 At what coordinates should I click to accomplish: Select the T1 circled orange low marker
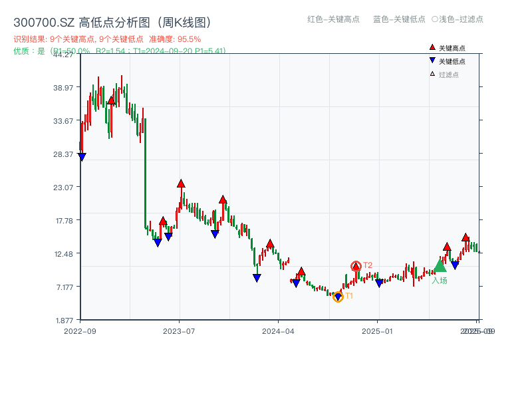(337, 296)
